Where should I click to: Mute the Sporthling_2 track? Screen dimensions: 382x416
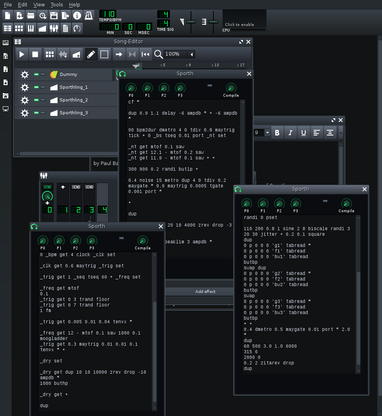[36, 100]
